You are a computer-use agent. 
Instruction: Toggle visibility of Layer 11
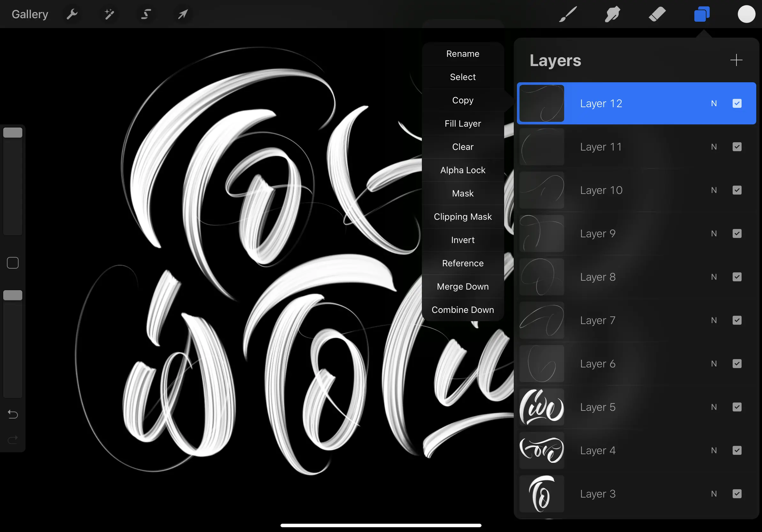[737, 146]
